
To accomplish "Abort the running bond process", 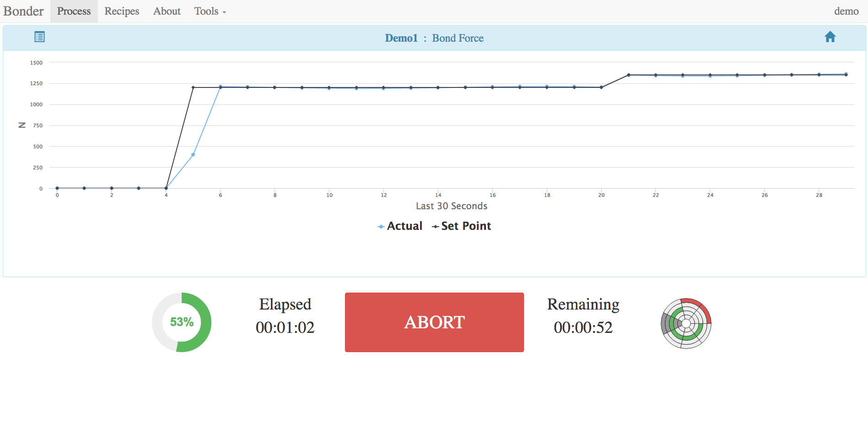I will pyautogui.click(x=434, y=322).
